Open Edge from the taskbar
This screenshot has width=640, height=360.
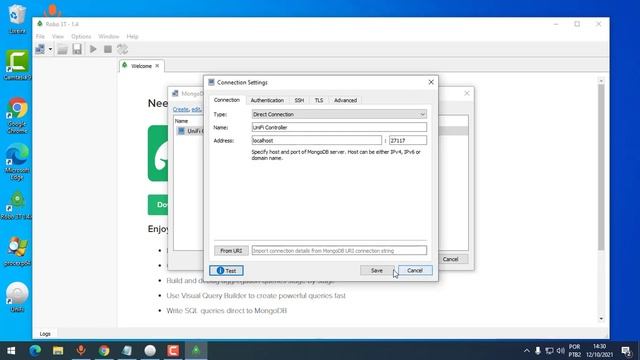(x=35, y=351)
